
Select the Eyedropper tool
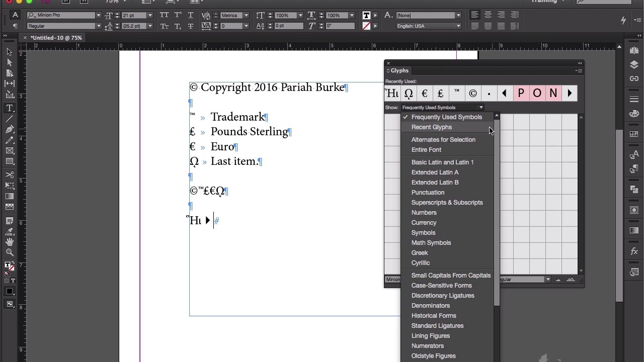click(x=9, y=231)
